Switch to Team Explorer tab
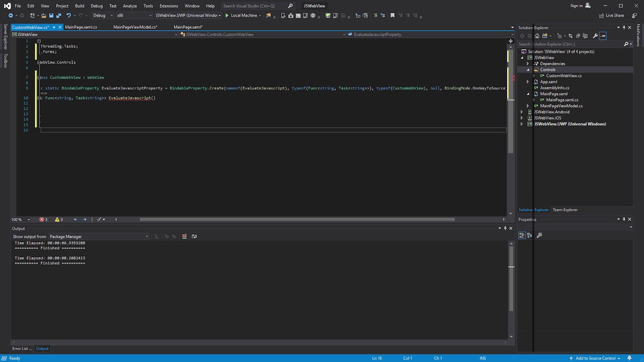644x362 pixels. click(565, 210)
